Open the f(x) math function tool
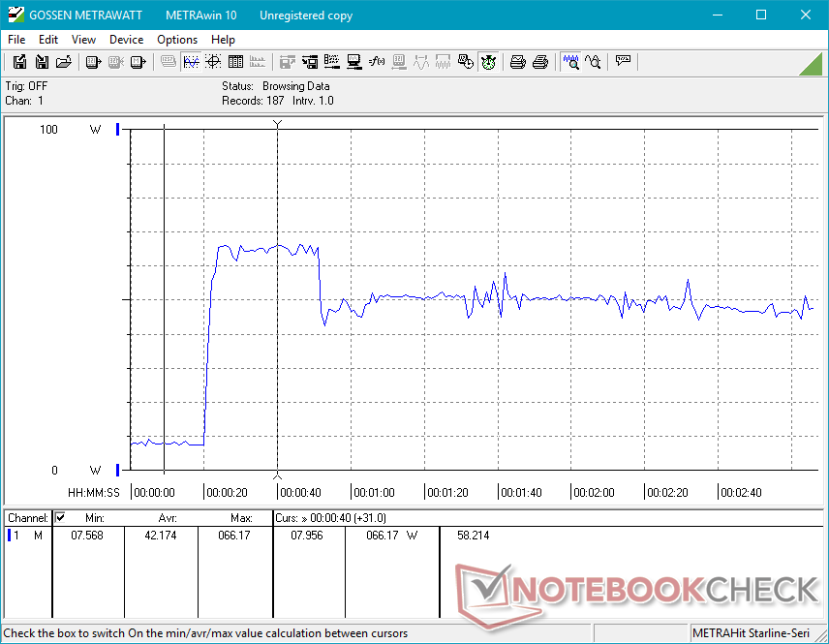The image size is (829, 644). (x=377, y=62)
